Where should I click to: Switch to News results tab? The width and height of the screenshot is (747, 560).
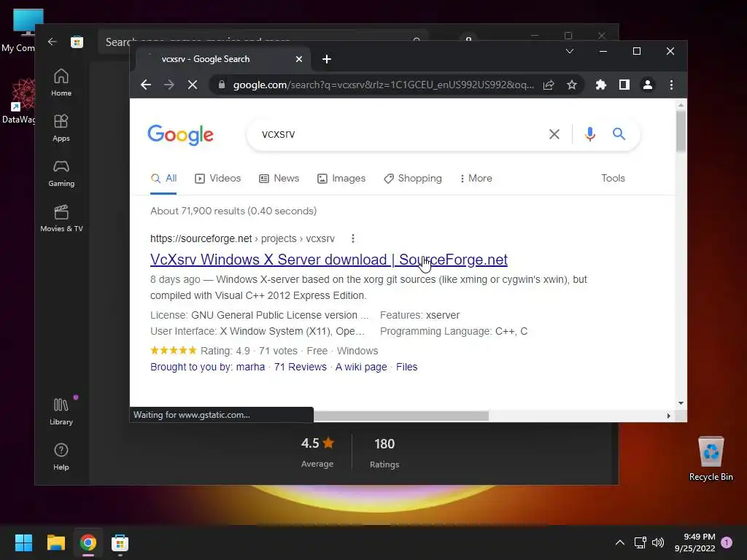[x=279, y=179]
